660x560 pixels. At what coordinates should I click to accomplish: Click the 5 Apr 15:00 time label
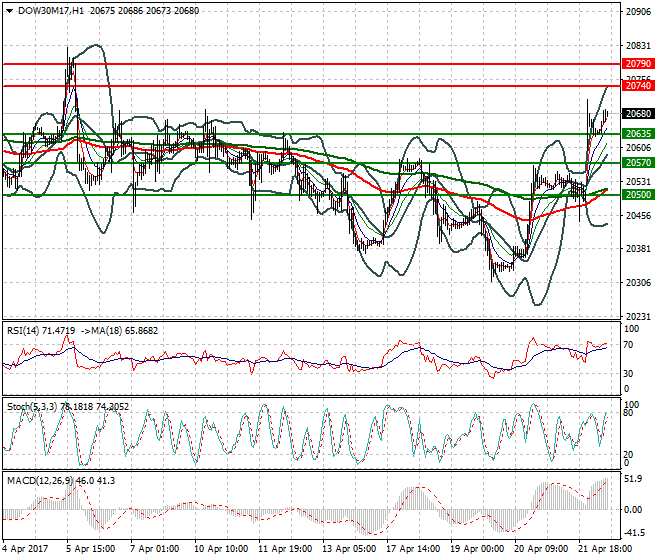[x=90, y=549]
